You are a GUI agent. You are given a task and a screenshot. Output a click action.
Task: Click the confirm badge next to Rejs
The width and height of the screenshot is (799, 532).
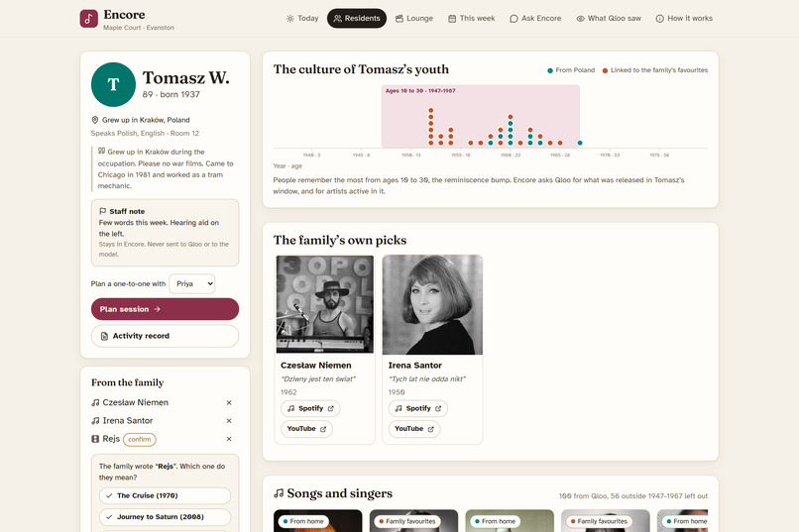coord(140,439)
